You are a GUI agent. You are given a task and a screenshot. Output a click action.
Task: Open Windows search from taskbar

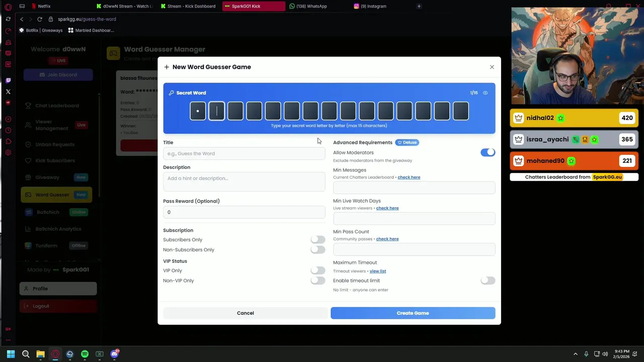click(26, 354)
